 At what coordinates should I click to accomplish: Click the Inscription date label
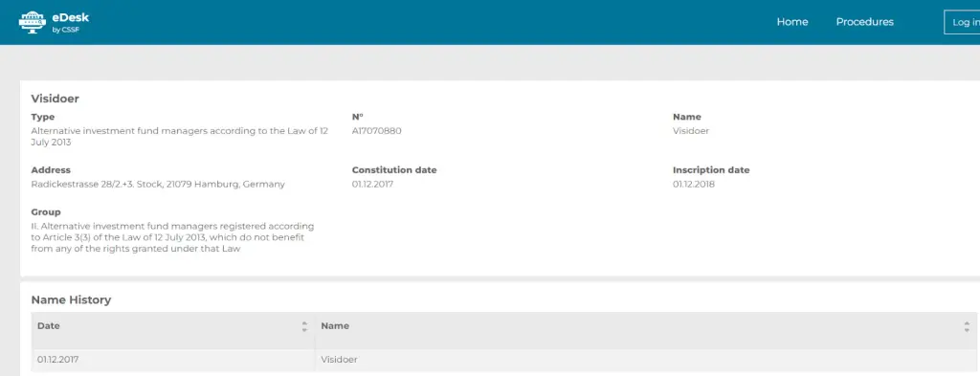pyautogui.click(x=711, y=170)
